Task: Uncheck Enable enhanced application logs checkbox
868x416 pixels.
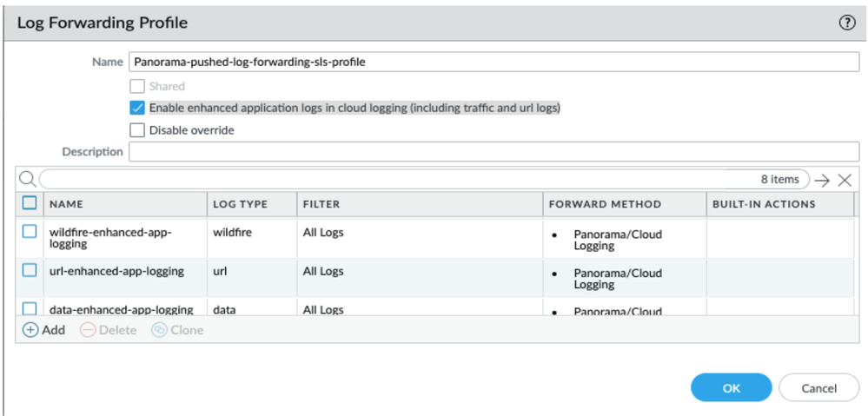Action: [x=136, y=109]
